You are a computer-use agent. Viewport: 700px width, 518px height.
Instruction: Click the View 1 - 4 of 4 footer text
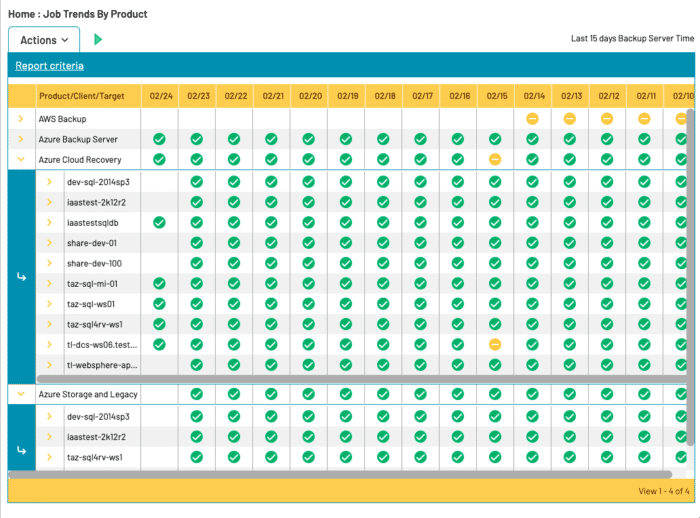point(664,491)
